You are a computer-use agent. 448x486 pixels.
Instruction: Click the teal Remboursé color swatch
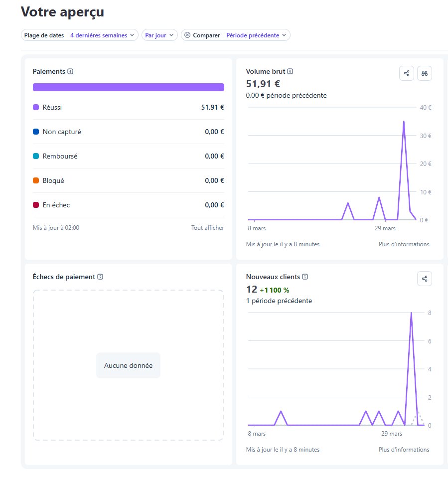pos(36,156)
